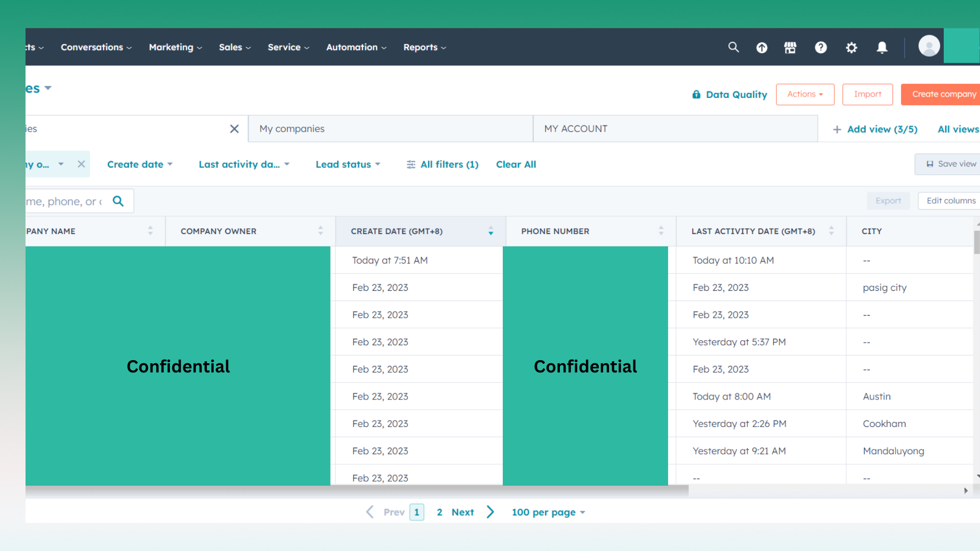Sort by Company Owner column

(x=321, y=231)
